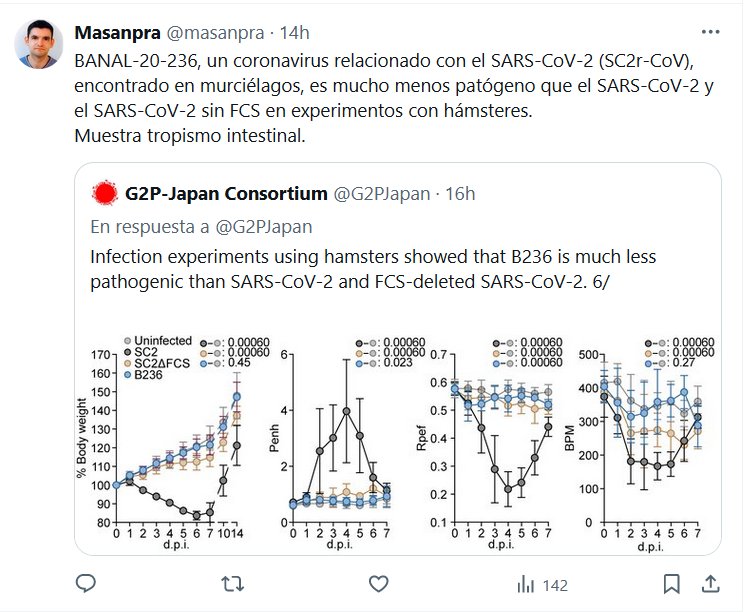The height and width of the screenshot is (612, 750).
Task: Open the view analytics bar chart icon
Action: coord(526,583)
